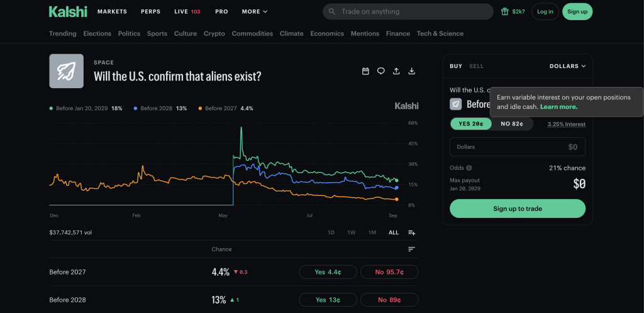Click the download icon
Viewport: 644px width, 313px height.
(x=411, y=71)
